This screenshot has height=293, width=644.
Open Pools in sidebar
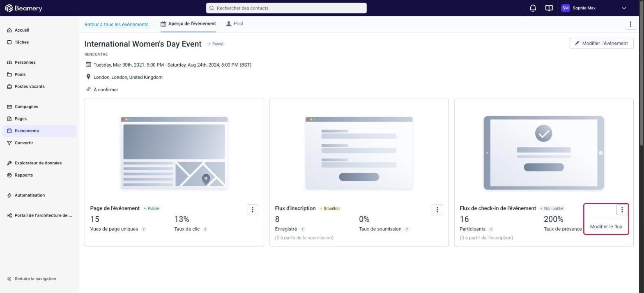point(39,75)
